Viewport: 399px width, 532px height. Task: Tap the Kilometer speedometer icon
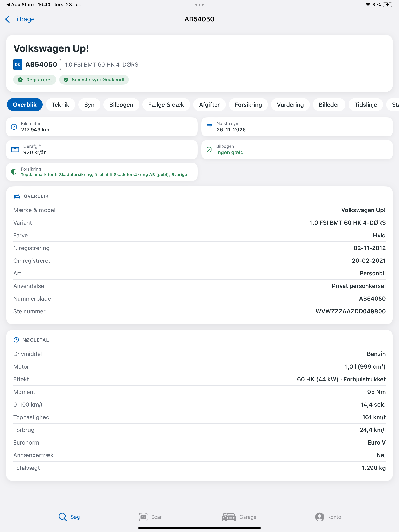[14, 127]
